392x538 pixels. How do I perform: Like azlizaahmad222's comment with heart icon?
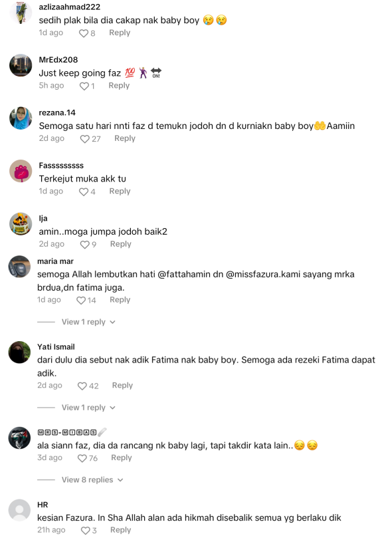pyautogui.click(x=84, y=33)
